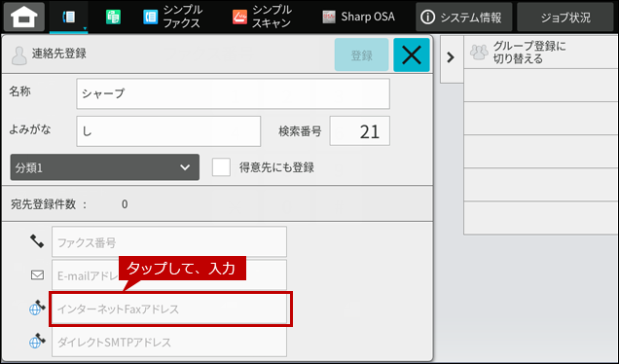
Task: Click the fax phone handset icon
Action: pyautogui.click(x=37, y=240)
